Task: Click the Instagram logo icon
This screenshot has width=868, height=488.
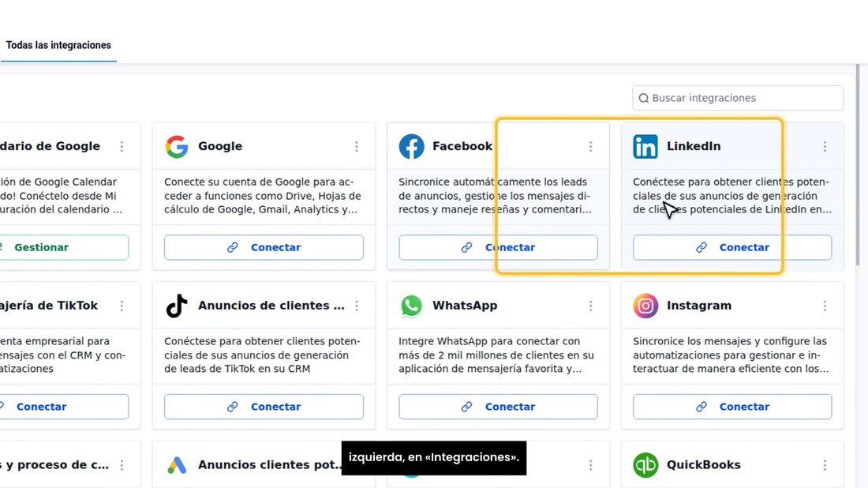Action: tap(645, 306)
